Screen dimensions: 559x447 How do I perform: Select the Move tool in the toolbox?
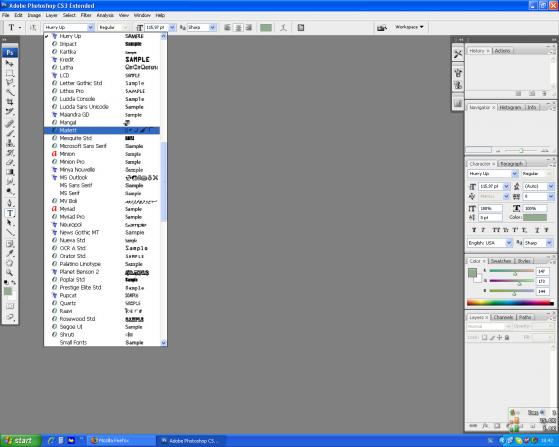click(10, 63)
